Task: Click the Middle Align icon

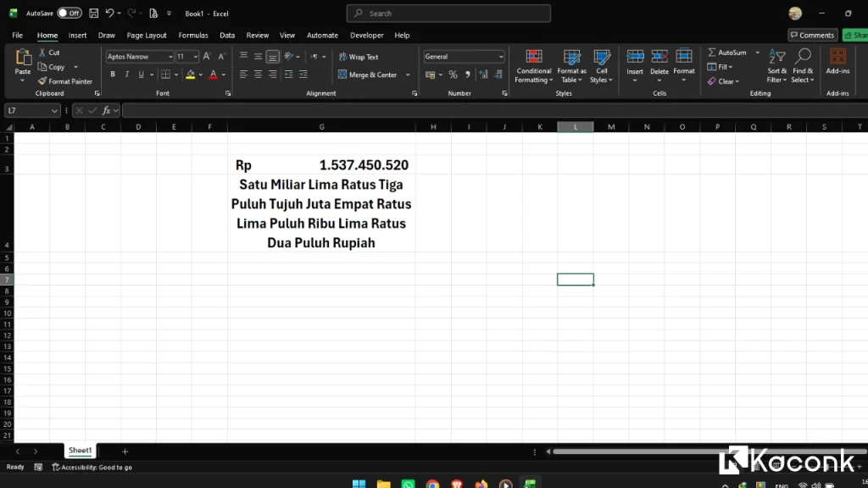Action: (258, 56)
